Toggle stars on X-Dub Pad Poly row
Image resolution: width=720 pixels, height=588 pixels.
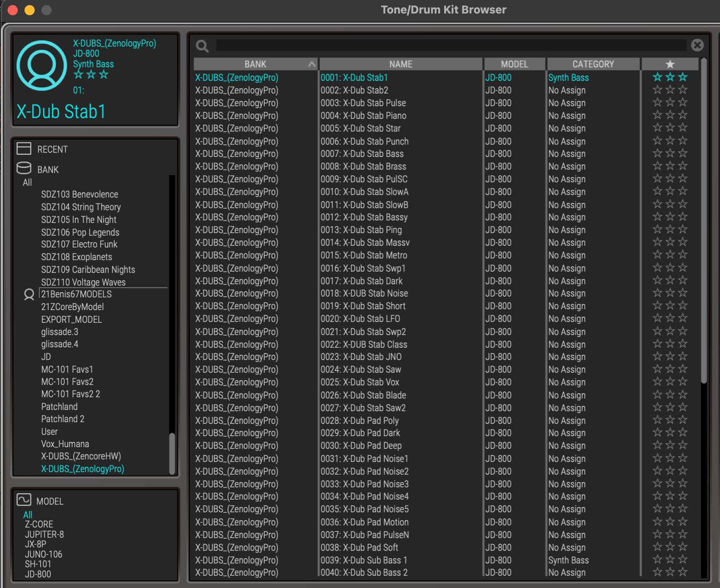coord(670,420)
